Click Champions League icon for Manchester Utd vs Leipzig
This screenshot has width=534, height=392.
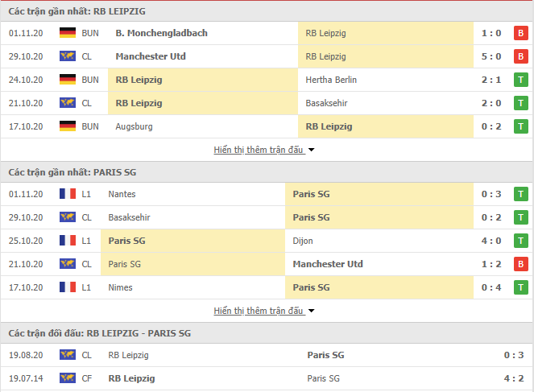tap(68, 56)
